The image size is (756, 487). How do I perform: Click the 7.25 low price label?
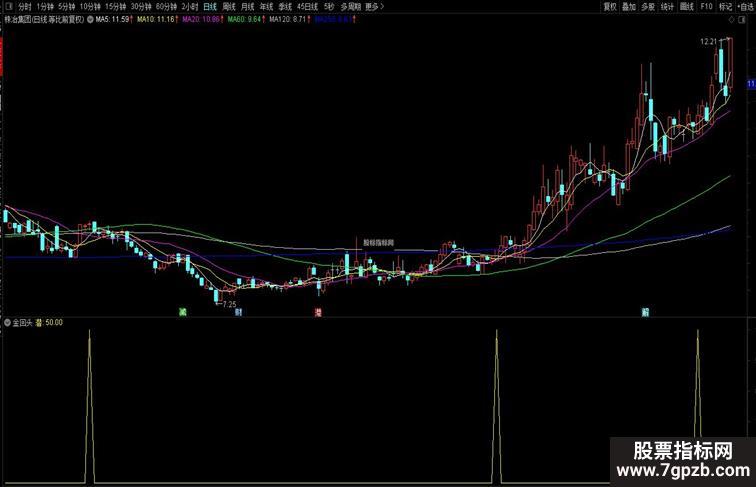(x=230, y=304)
